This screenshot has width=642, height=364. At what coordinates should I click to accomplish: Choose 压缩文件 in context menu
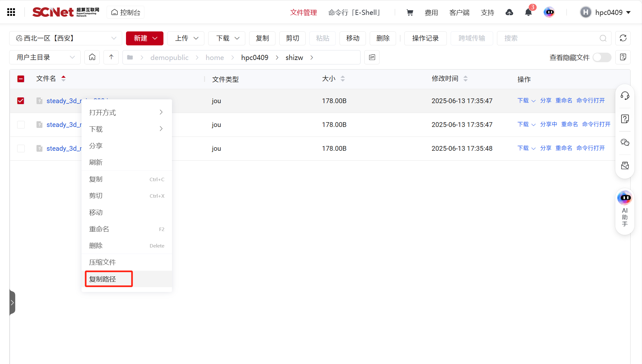point(103,262)
